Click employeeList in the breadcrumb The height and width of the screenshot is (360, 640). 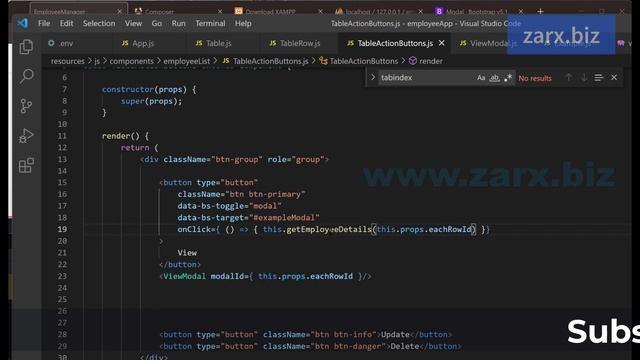(x=187, y=61)
